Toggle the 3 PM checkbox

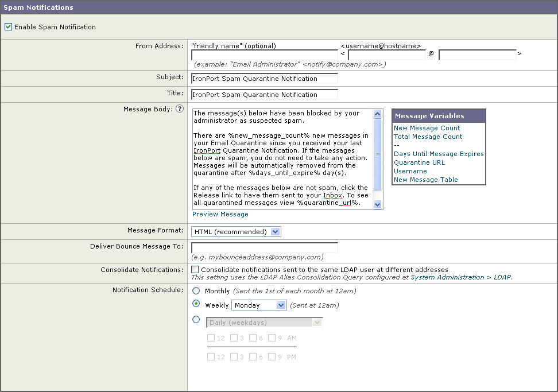click(x=234, y=356)
